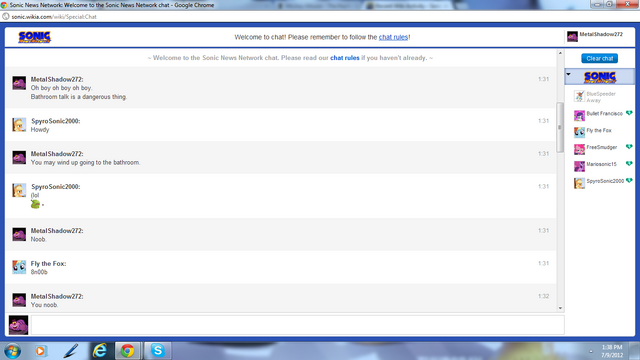
Task: Click 'Fly the Fox:' name in chat
Action: pos(48,264)
